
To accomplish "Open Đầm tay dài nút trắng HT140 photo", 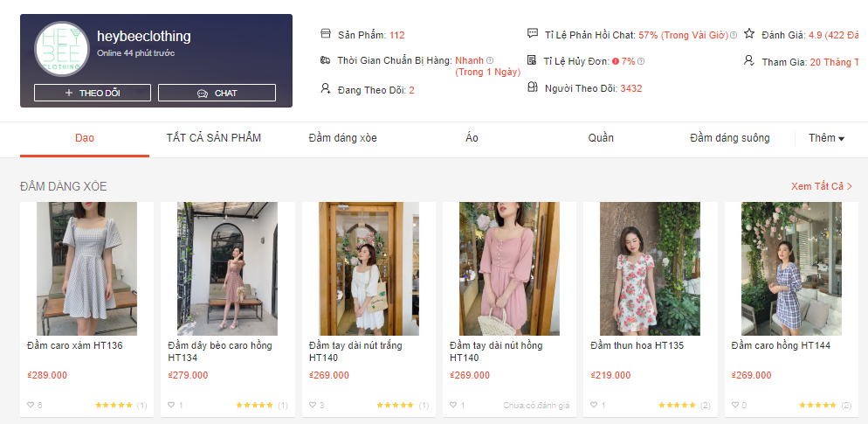I will point(369,268).
